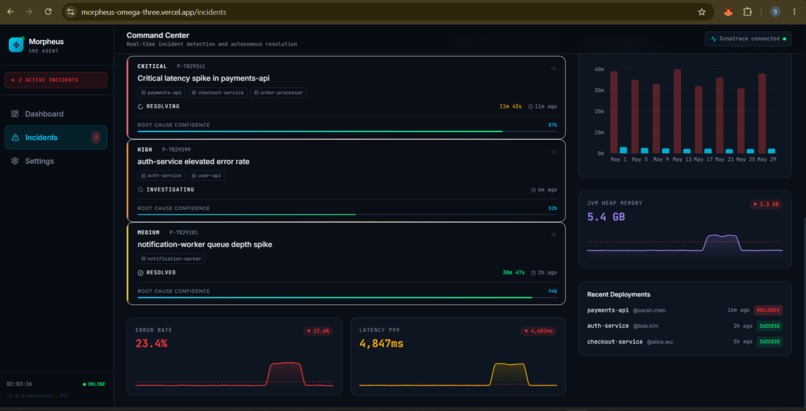
Task: Click the 2h ago clock icon on the resolved incident
Action: (x=534, y=273)
